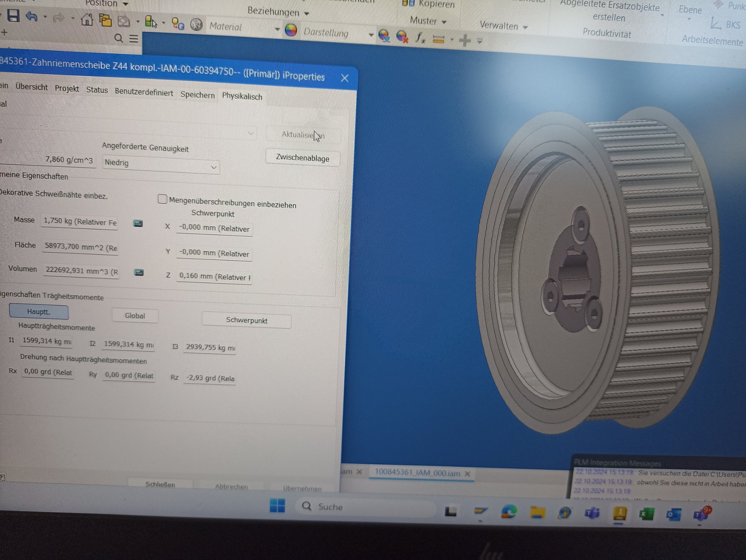The height and width of the screenshot is (560, 746).
Task: Click the appearance color wheel icon
Action: coord(291,30)
